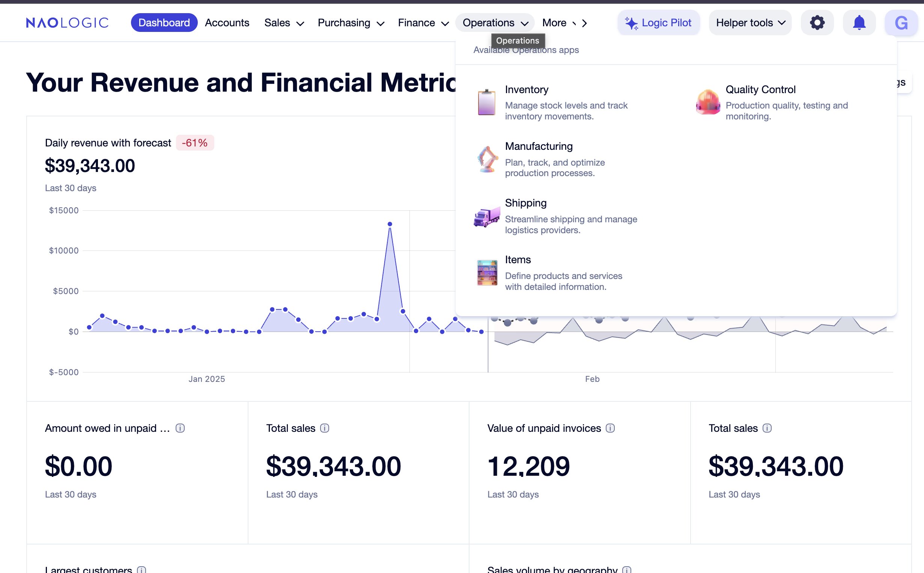Launch Logic Pilot assistant
The image size is (924, 573).
click(658, 23)
